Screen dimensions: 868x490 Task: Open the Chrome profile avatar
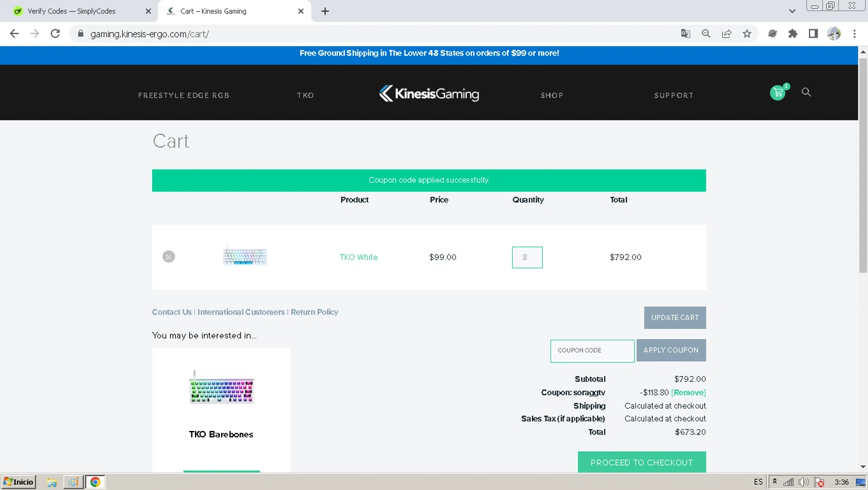click(x=834, y=34)
